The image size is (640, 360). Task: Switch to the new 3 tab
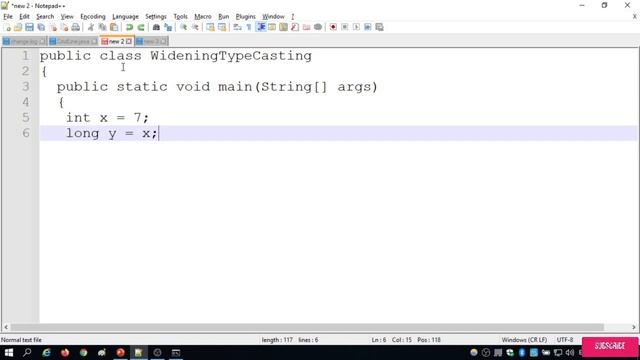pyautogui.click(x=151, y=42)
